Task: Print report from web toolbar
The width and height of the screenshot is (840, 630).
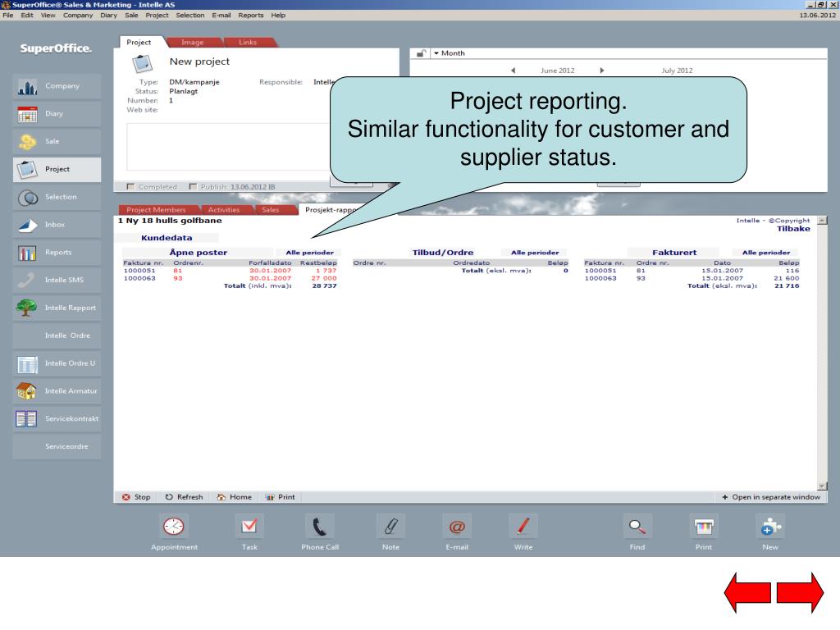Action: click(x=281, y=497)
